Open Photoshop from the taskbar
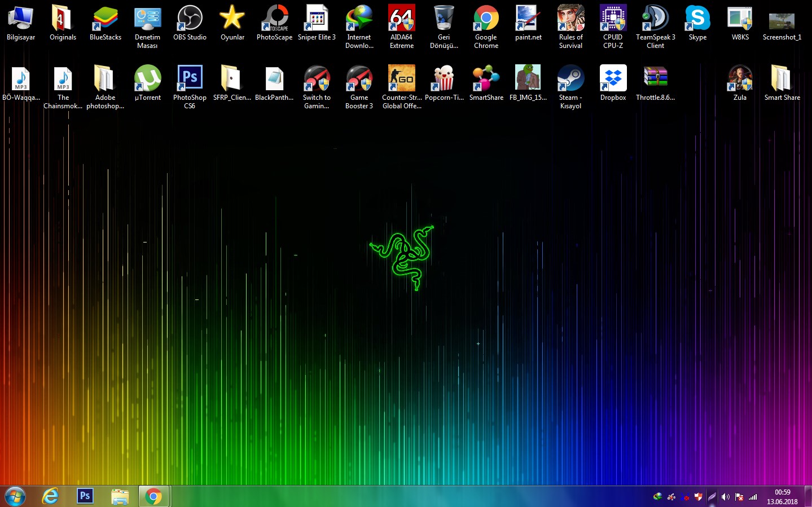812x507 pixels. tap(85, 496)
